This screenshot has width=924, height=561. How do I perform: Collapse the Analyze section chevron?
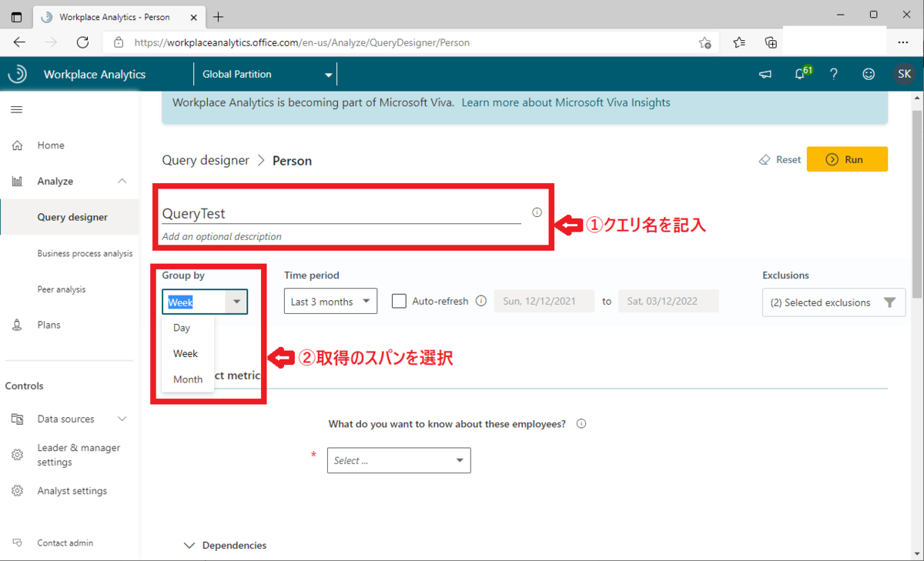[x=122, y=181]
